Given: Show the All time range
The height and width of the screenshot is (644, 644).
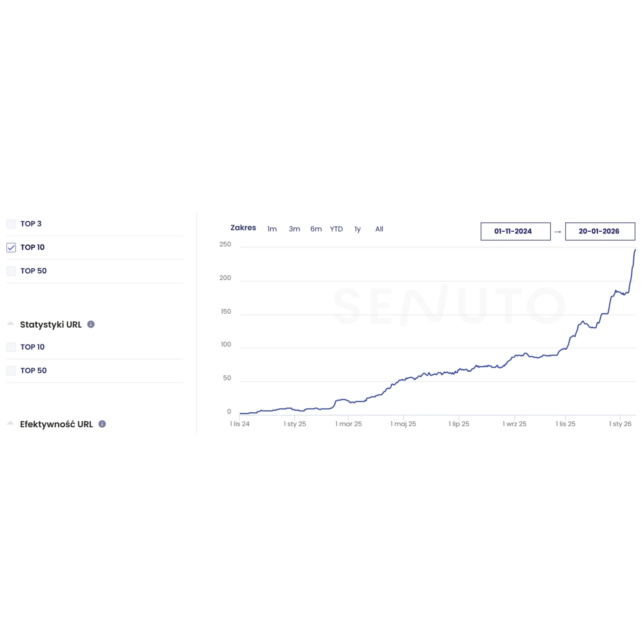Looking at the screenshot, I should (x=379, y=229).
